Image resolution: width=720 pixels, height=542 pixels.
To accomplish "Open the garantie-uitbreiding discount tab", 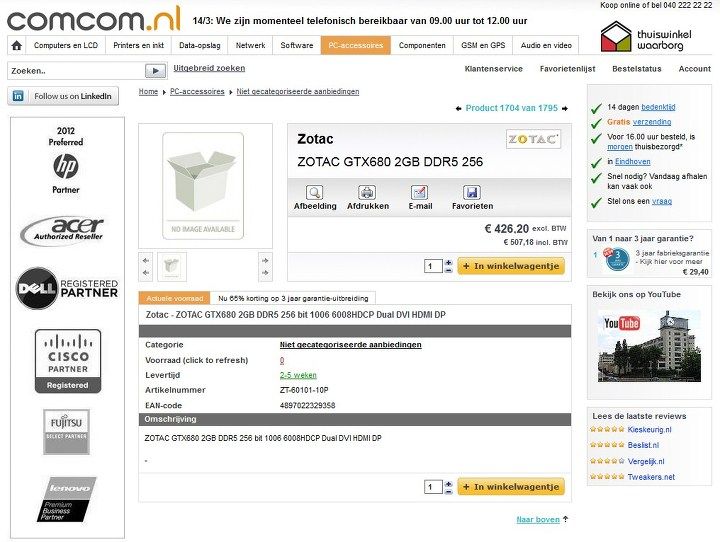I will click(293, 298).
